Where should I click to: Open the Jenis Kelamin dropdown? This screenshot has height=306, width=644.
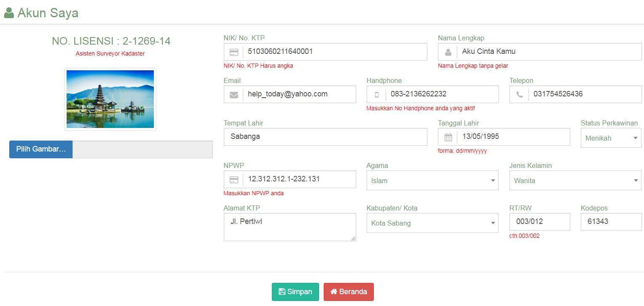coord(575,181)
